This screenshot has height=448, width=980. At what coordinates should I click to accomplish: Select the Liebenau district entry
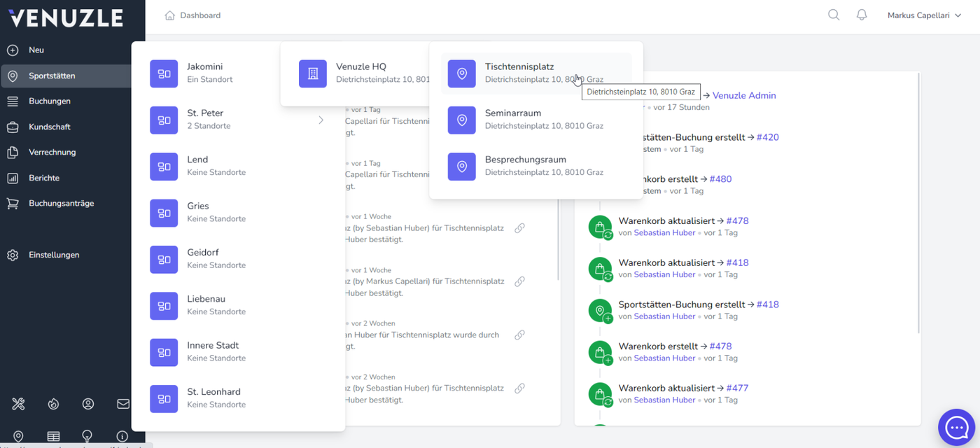coord(239,306)
